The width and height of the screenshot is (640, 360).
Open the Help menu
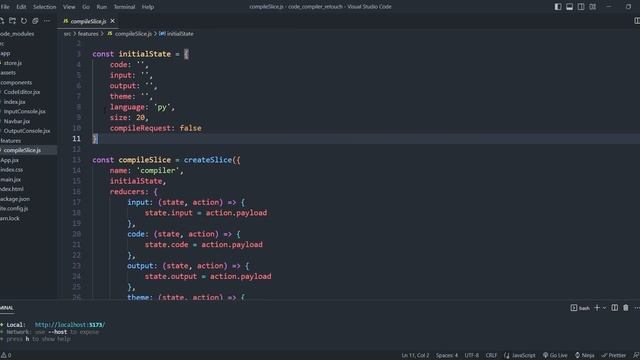tap(148, 7)
